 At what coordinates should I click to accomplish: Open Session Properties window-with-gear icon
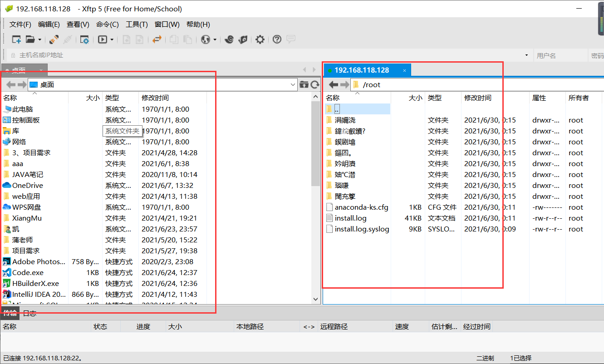pos(84,39)
